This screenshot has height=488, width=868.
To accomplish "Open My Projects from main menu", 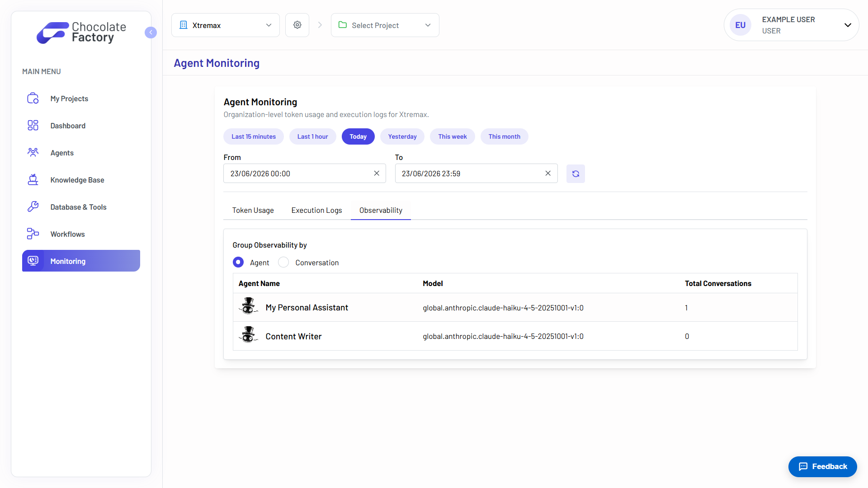I will [81, 99].
